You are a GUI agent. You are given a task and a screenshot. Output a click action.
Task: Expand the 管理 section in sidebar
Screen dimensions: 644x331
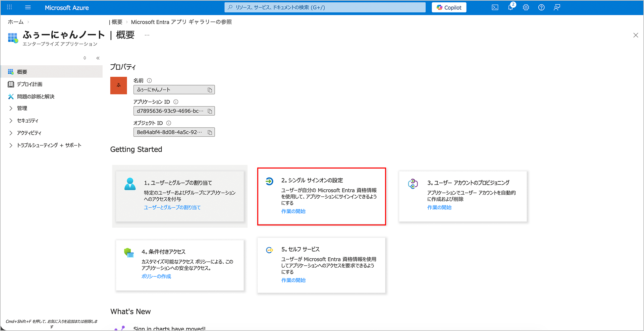point(22,108)
